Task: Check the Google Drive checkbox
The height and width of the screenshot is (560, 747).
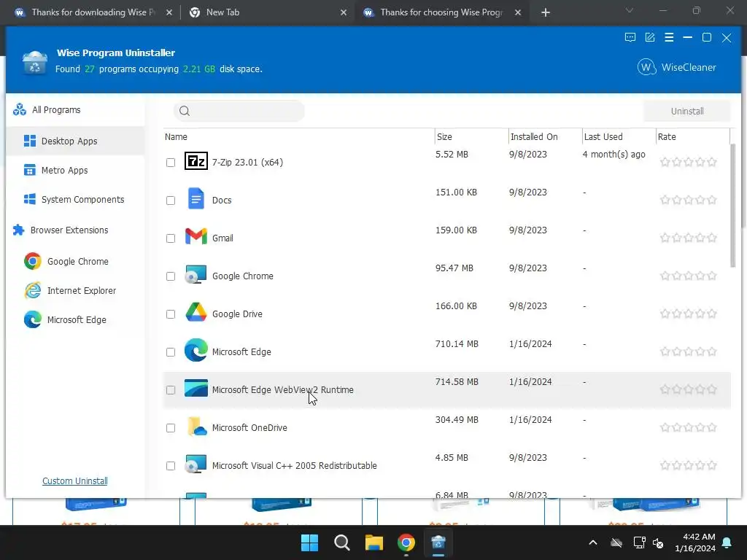Action: 171,314
